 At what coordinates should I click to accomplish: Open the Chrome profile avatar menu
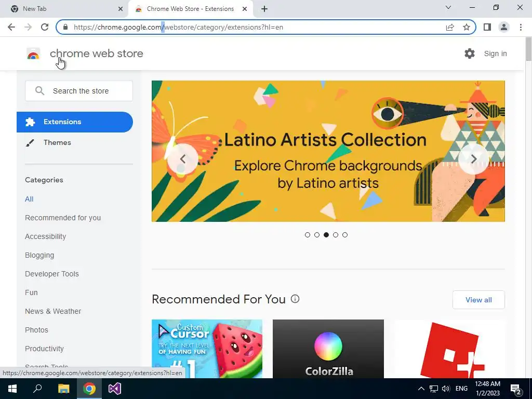pyautogui.click(x=504, y=27)
